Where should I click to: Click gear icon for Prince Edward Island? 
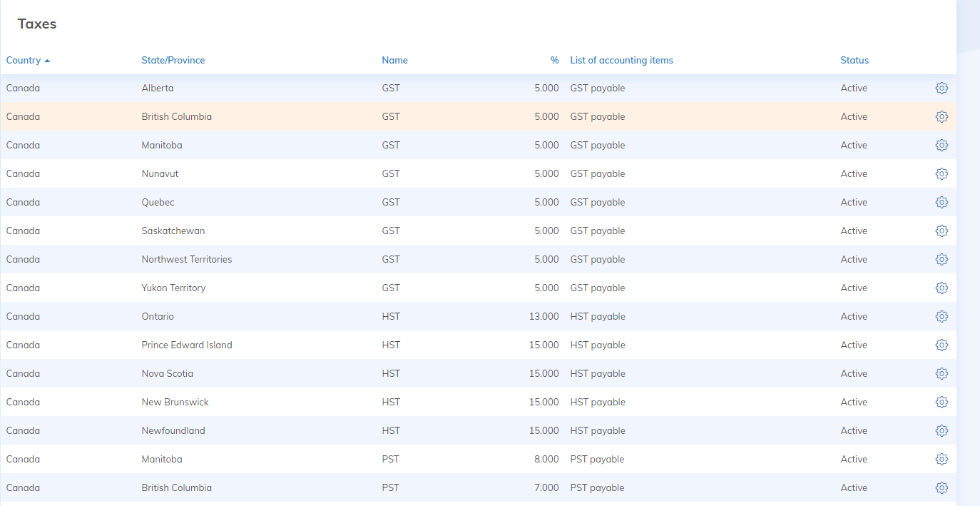pos(941,345)
